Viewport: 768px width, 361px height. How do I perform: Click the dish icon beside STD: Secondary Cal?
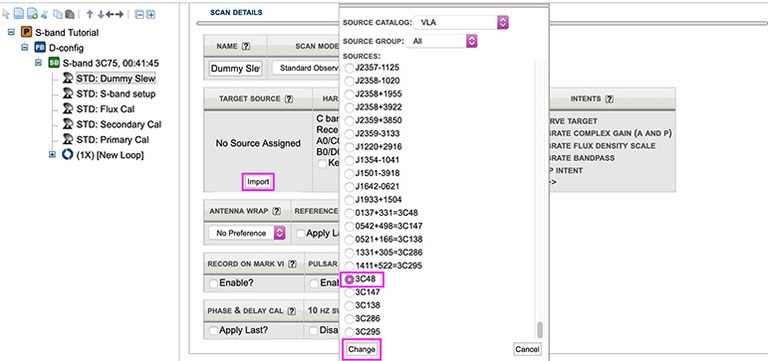click(x=68, y=124)
